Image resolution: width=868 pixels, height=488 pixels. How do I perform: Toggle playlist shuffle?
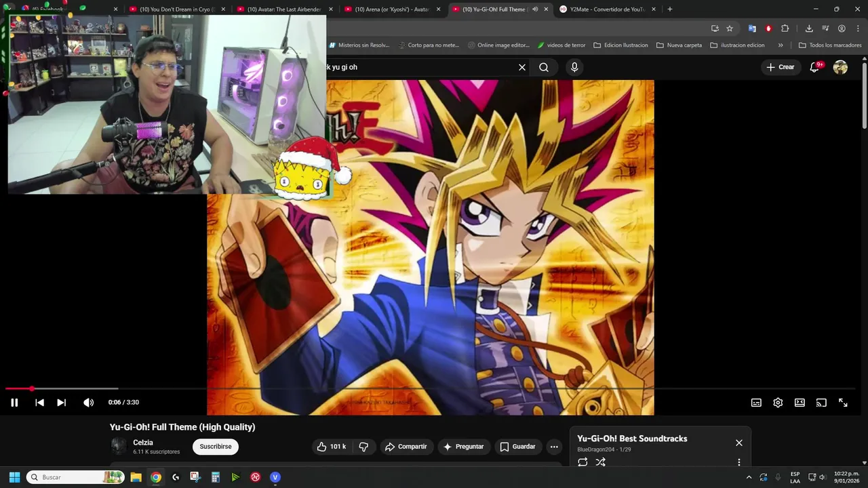pyautogui.click(x=601, y=462)
